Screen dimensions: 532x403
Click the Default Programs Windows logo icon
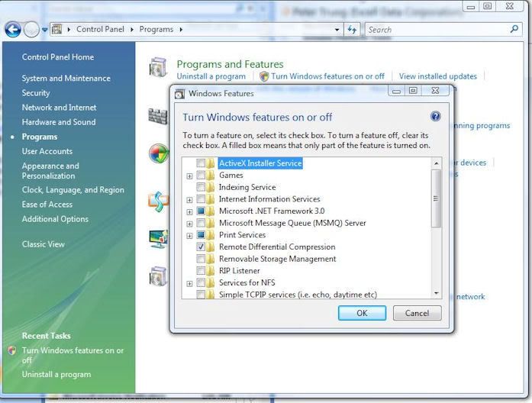[159, 153]
